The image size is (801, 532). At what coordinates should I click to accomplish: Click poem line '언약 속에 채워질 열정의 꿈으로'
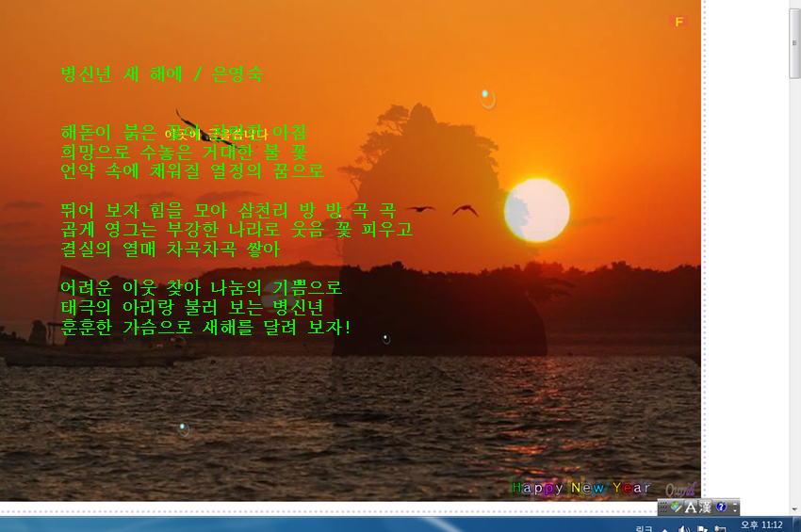pyautogui.click(x=192, y=171)
